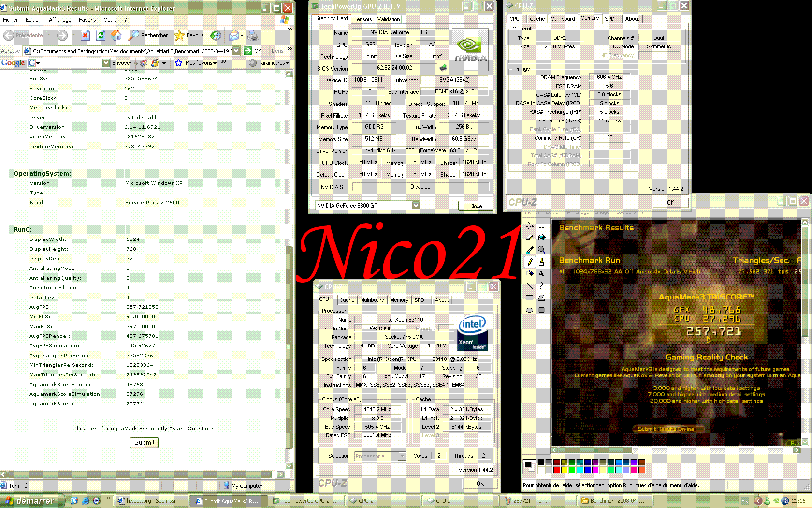Open the TechPowerUp GPU-Z taskbar button

[306, 501]
